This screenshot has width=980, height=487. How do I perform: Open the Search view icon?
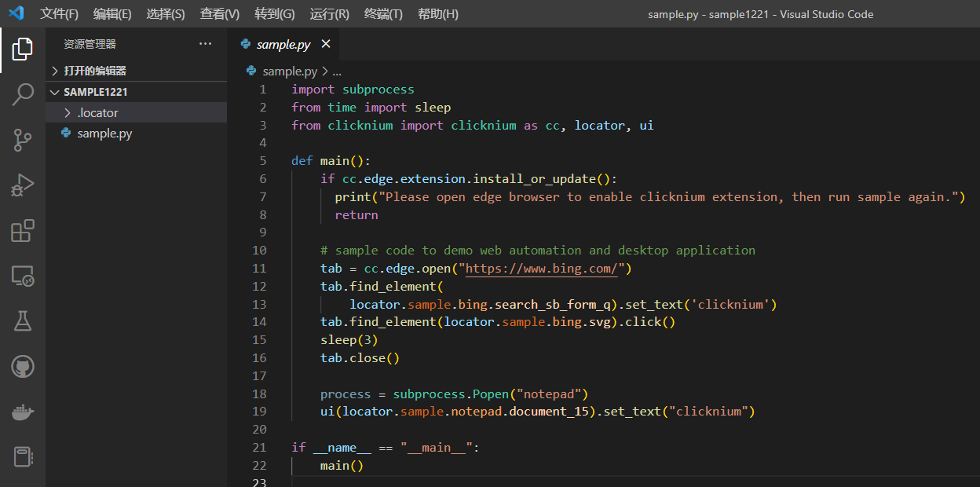(x=22, y=95)
